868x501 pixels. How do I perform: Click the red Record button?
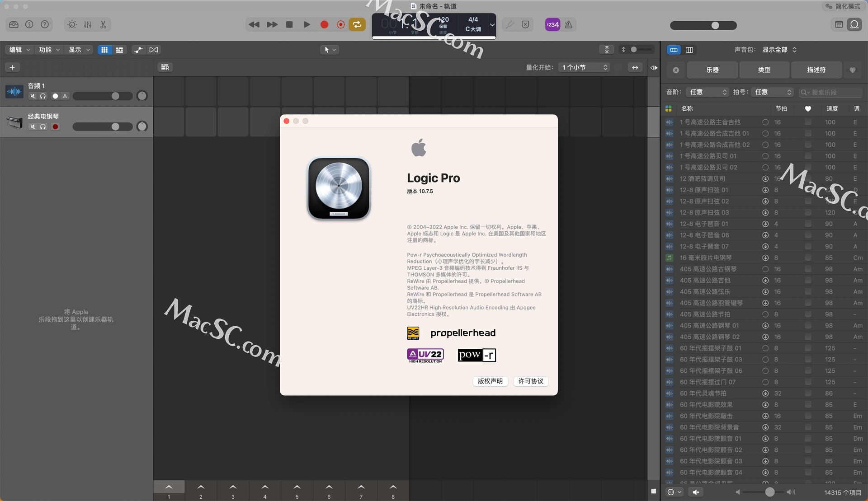(x=324, y=24)
